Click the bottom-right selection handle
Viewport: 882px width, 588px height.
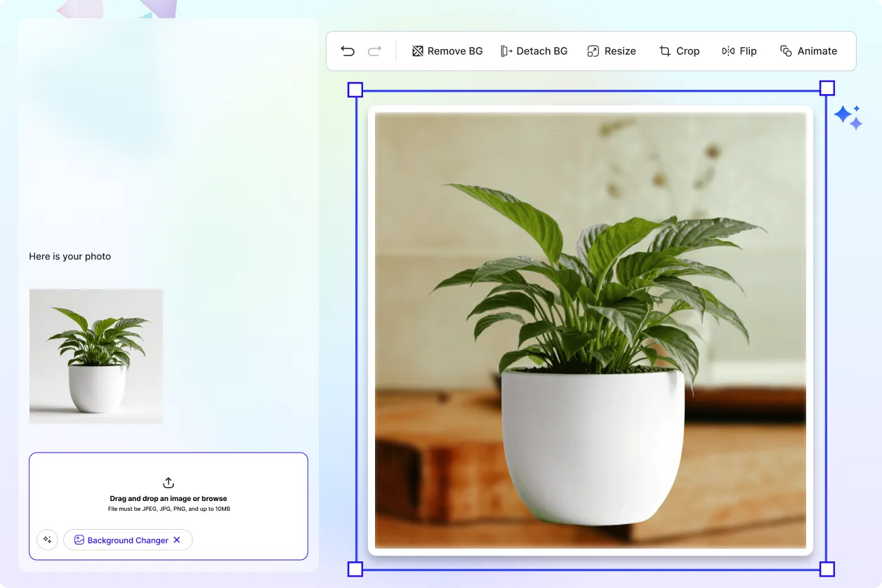click(827, 569)
